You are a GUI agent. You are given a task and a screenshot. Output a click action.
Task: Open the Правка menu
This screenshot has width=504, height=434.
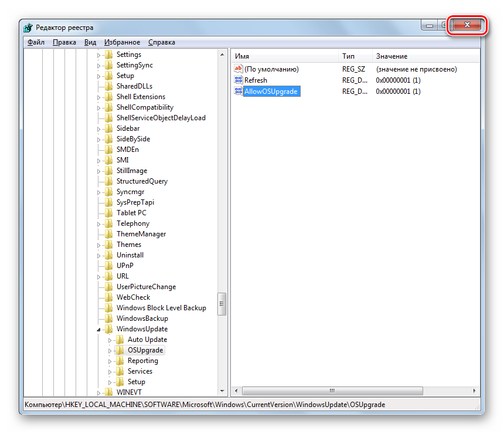coord(64,42)
